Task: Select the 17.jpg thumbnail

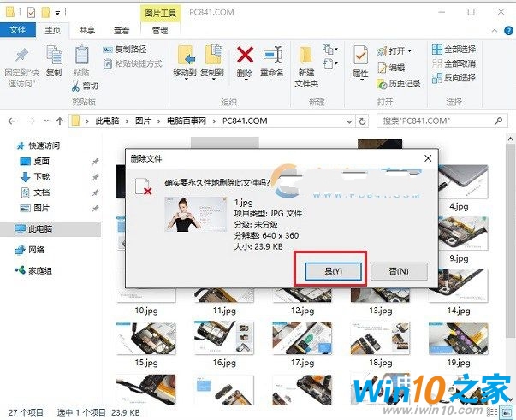Action: (x=302, y=338)
